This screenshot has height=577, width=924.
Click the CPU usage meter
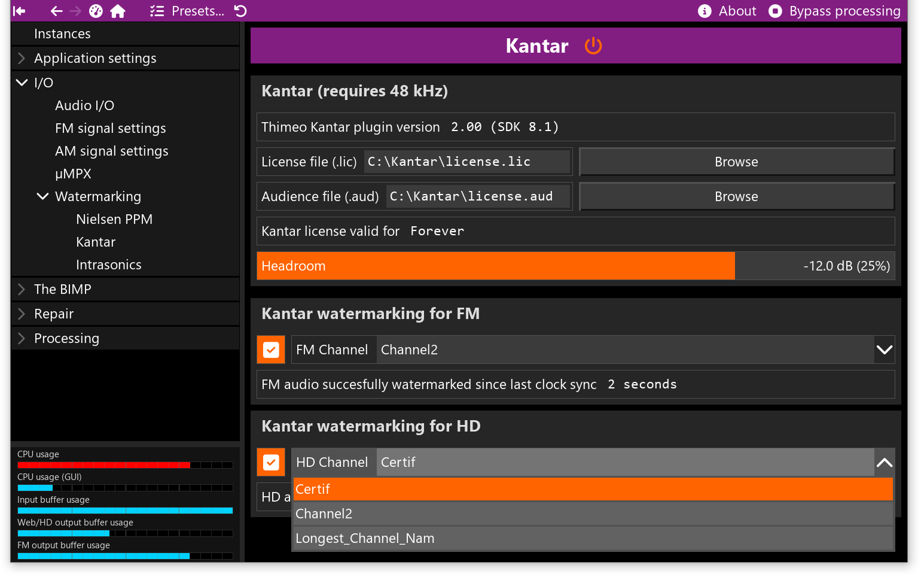point(125,464)
